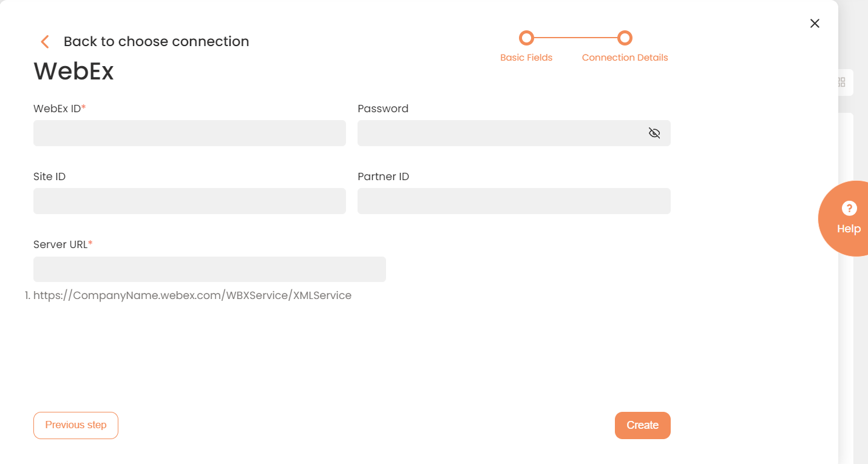This screenshot has height=464, width=868.
Task: Open the Help question mark icon
Action: [x=849, y=208]
